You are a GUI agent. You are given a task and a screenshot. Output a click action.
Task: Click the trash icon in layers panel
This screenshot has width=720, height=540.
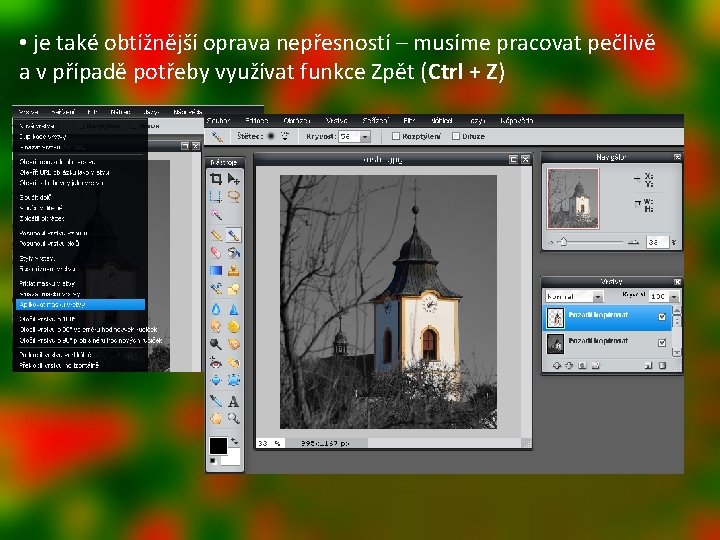click(662, 366)
